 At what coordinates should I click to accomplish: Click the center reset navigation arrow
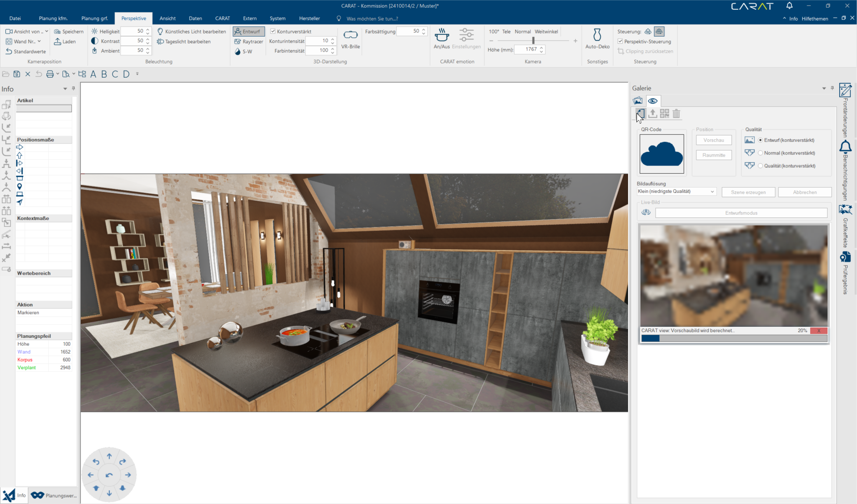109,475
